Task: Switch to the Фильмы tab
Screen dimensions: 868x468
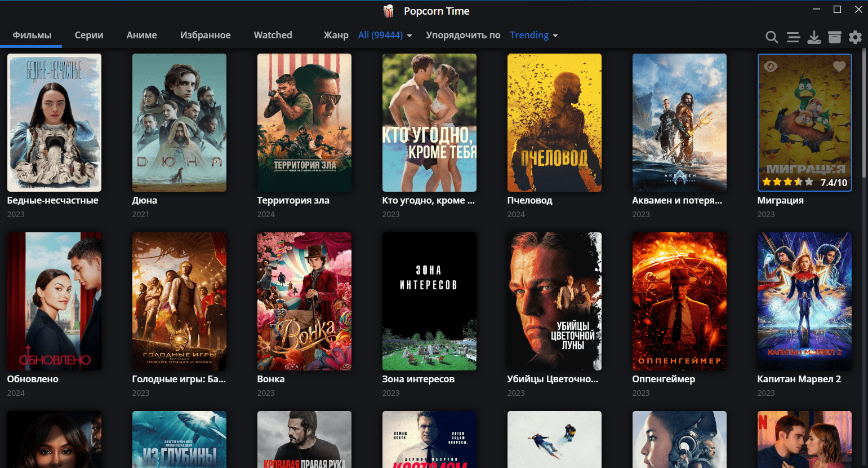Action: coord(32,35)
